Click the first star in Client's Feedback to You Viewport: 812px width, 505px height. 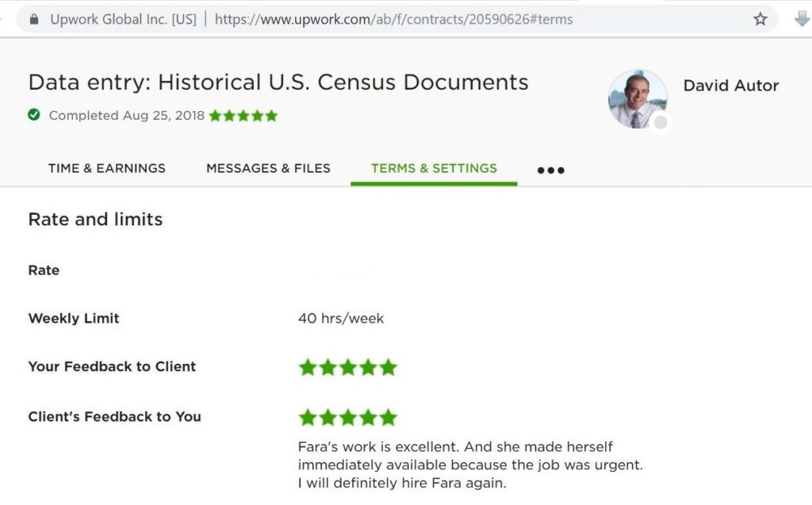pos(308,416)
